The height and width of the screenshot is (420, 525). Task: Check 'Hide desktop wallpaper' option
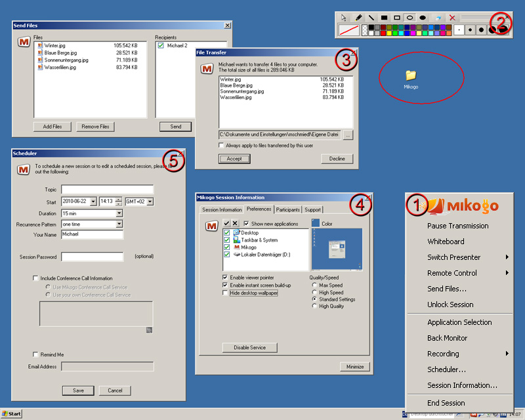click(225, 293)
